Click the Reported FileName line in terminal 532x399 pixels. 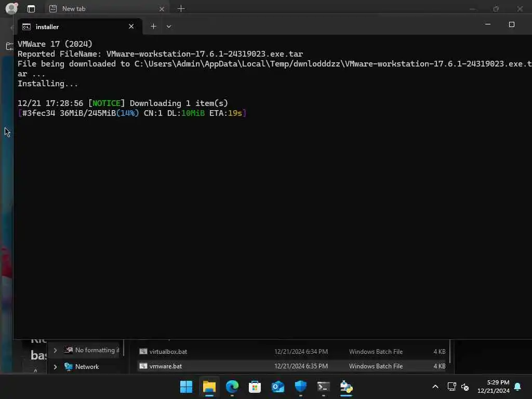[x=160, y=54]
